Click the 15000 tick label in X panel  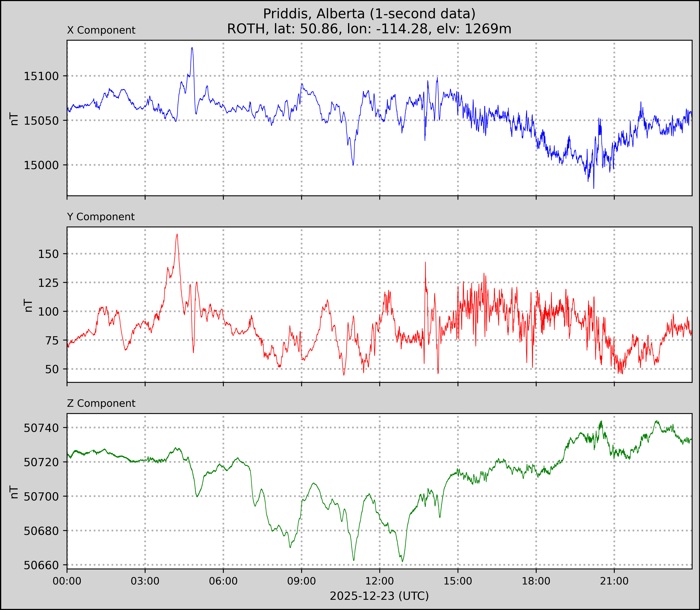point(41,165)
